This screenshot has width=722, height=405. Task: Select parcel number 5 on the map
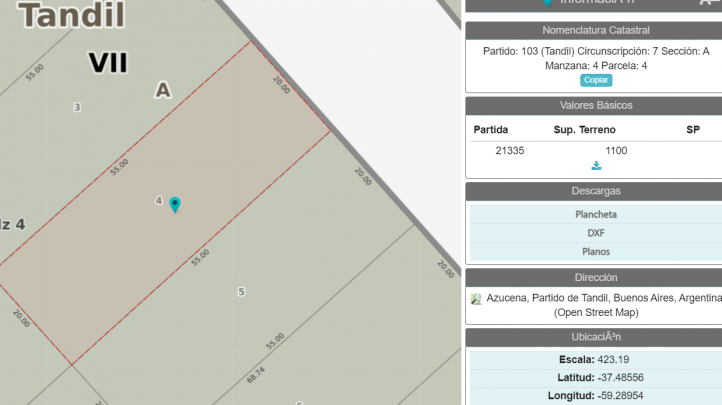pos(241,292)
